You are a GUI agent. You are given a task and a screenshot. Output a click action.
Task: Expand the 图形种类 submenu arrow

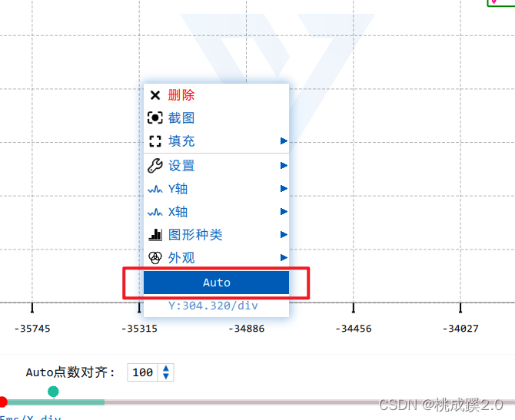(x=284, y=235)
